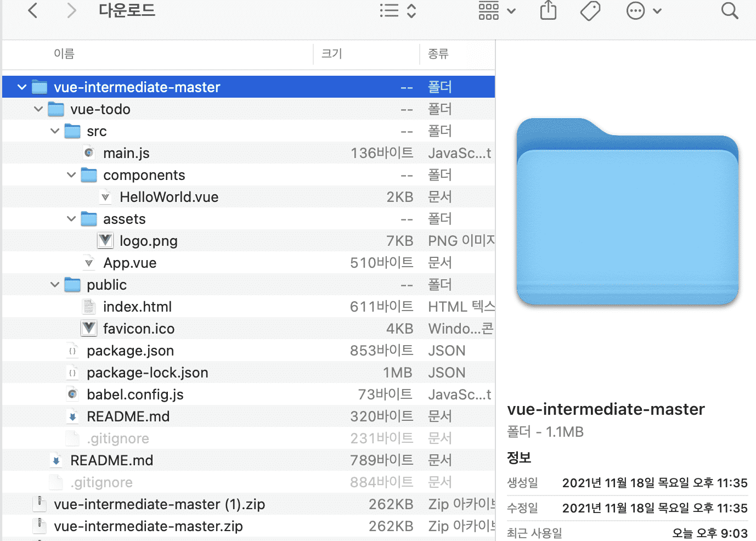The width and height of the screenshot is (756, 541).
Task: Click the main.js file icon
Action: point(89,153)
